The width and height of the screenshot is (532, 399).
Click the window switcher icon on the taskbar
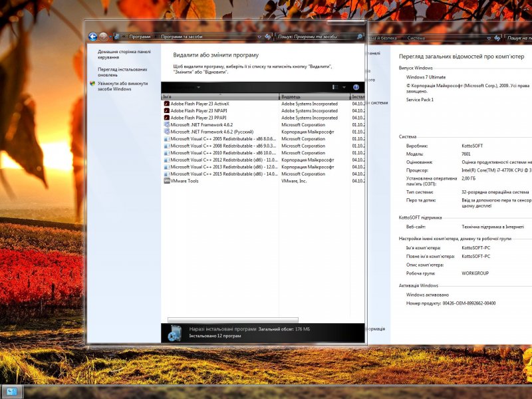coord(12,392)
